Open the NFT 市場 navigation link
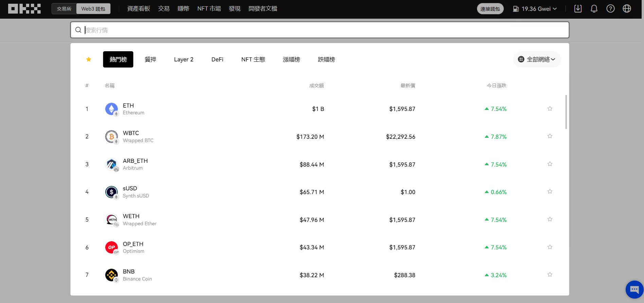 pyautogui.click(x=209, y=9)
